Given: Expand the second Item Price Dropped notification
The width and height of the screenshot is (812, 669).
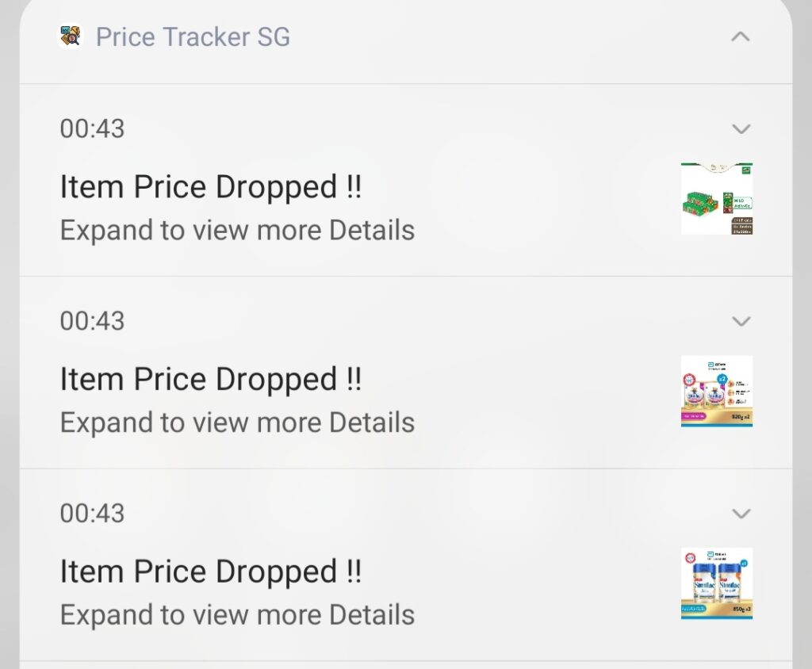Looking at the screenshot, I should 740,321.
